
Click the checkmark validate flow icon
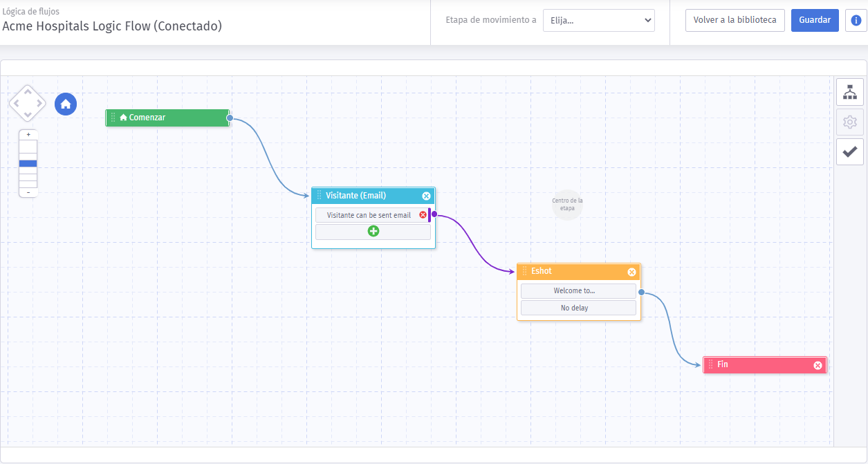pos(850,151)
